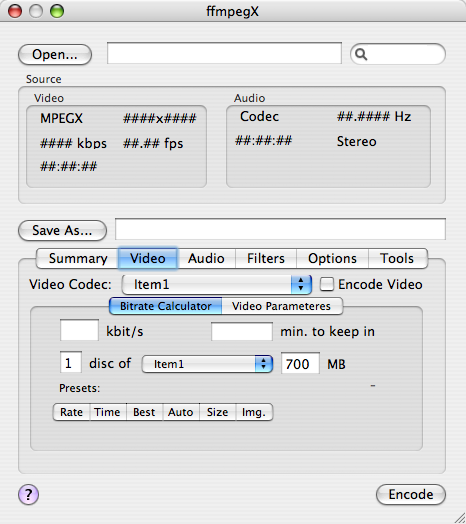
Task: Switch to Video Parameteres segment
Action: click(x=281, y=306)
